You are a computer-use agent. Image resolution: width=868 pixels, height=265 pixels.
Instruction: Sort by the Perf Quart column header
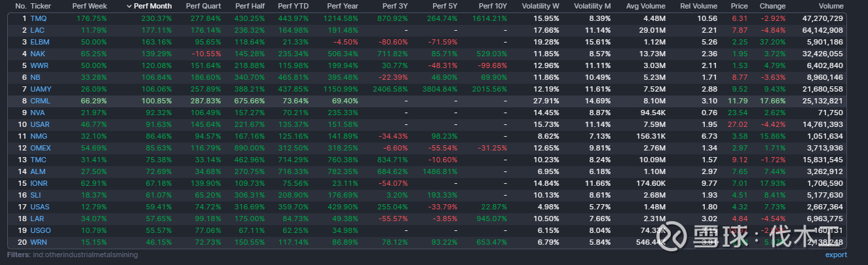click(203, 6)
